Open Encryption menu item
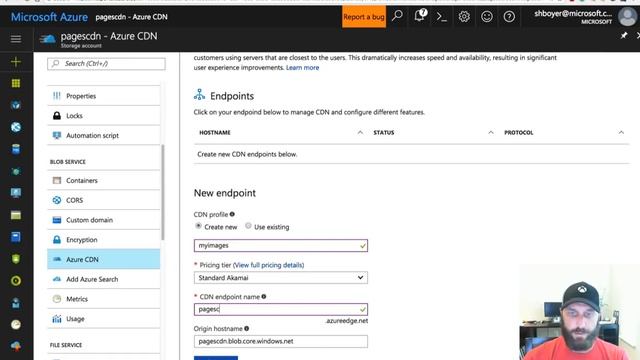 pyautogui.click(x=104, y=240)
